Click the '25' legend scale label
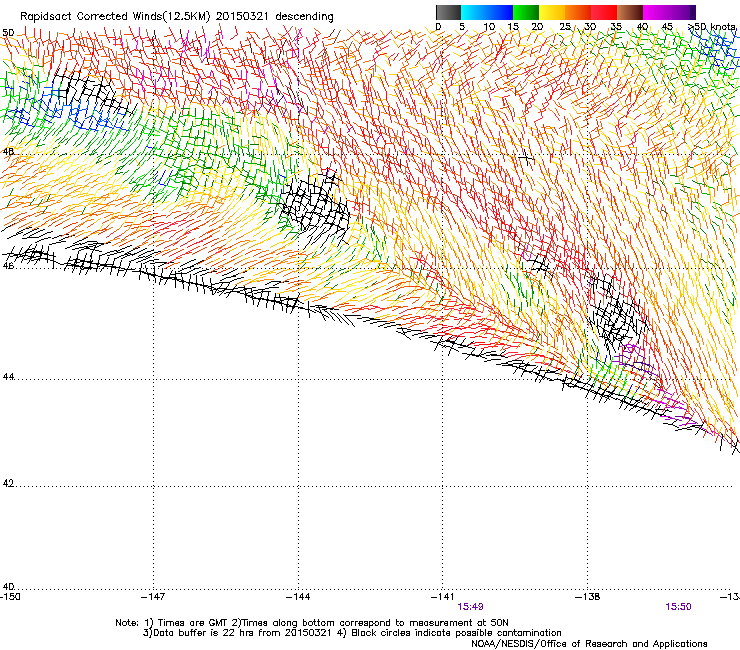This screenshot has width=740, height=650. (x=565, y=27)
